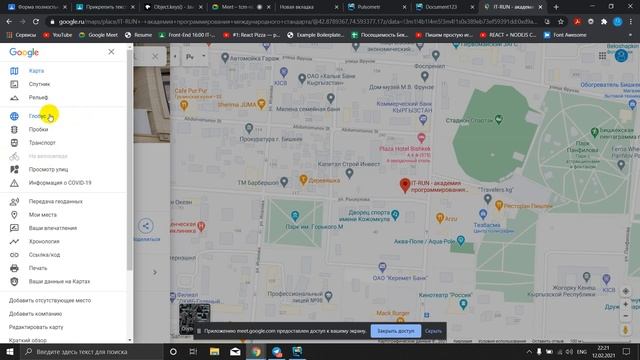The width and height of the screenshot is (640, 360).
Task: Select the Street View pegman
Action: pos(626,330)
